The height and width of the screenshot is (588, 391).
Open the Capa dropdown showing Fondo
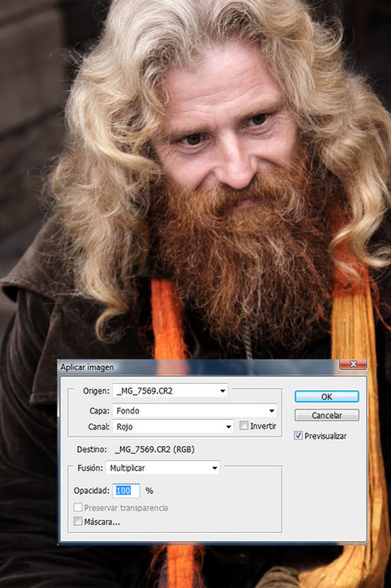[x=195, y=411]
